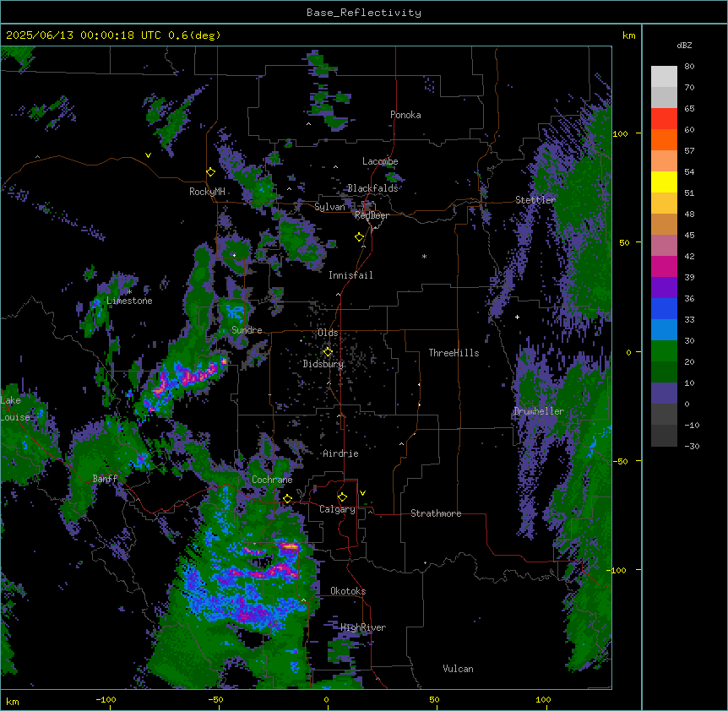This screenshot has width=728, height=711.
Task: Pick the red 60–65 dBZ legend swatch
Action: 664,119
